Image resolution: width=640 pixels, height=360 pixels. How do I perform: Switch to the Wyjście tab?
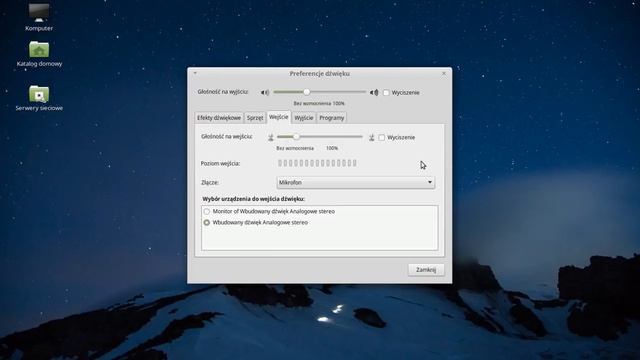[304, 118]
